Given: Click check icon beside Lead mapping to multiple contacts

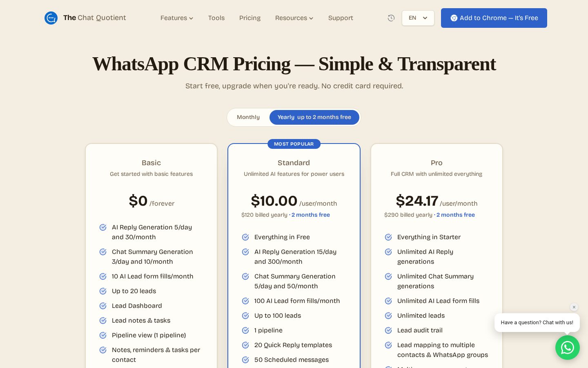Looking at the screenshot, I should pos(388,345).
